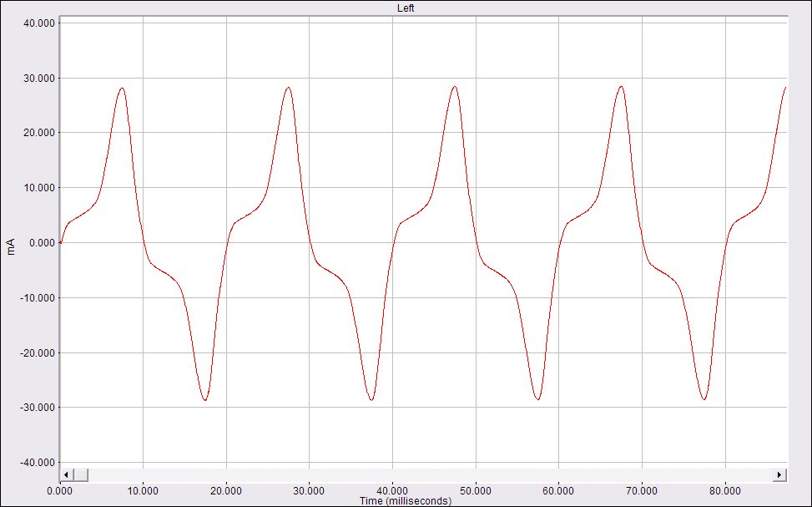Screen dimensions: 812x507
Task: Click the horizontal scrollbar track
Action: [430, 475]
